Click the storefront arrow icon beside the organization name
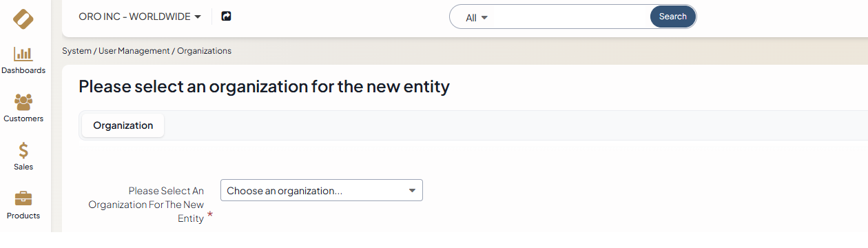The image size is (868, 248). pyautogui.click(x=226, y=16)
